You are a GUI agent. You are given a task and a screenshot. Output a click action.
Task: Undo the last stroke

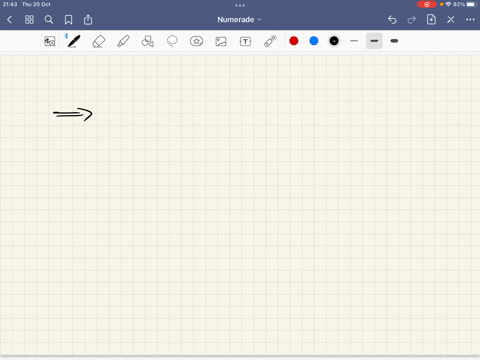point(392,20)
